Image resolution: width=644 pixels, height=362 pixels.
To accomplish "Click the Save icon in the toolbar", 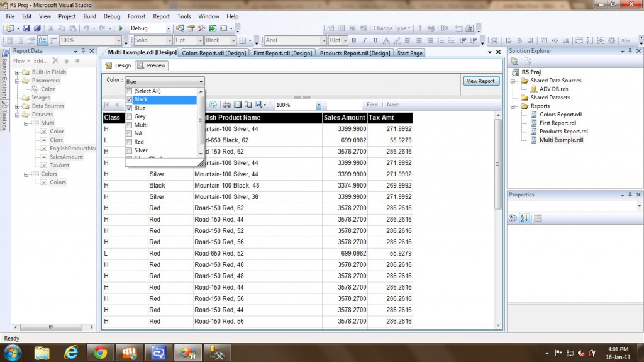I will pyautogui.click(x=27, y=28).
